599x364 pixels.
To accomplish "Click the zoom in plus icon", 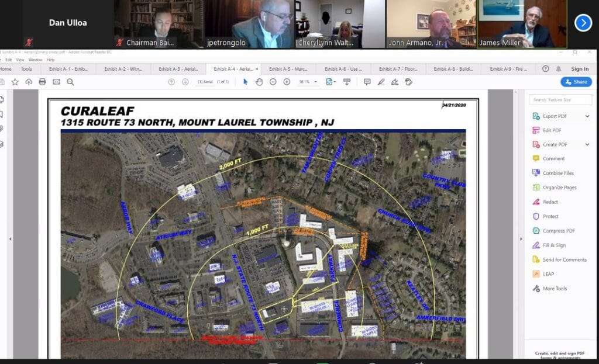I will [287, 82].
